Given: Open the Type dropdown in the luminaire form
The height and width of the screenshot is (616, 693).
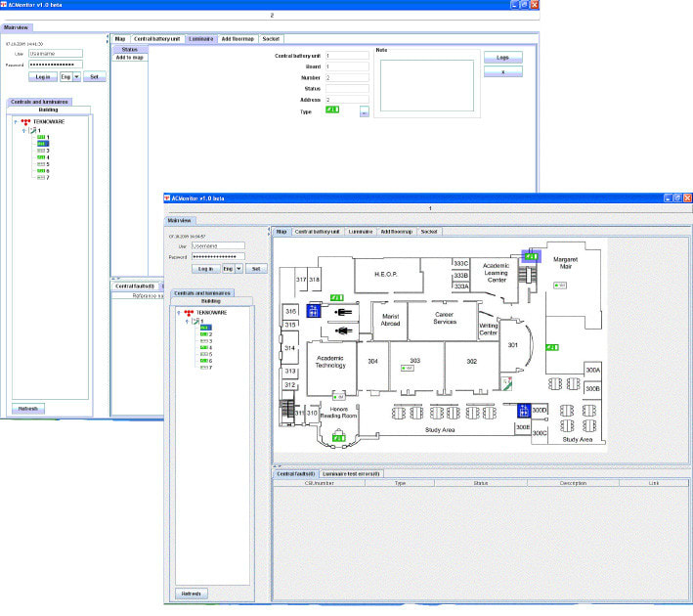Looking at the screenshot, I should point(364,112).
